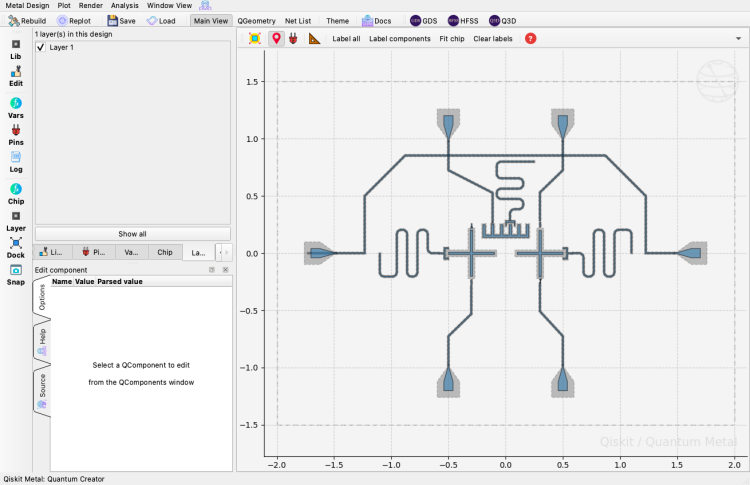
Task: Click the tab bar right scroll arrow
Action: (227, 252)
